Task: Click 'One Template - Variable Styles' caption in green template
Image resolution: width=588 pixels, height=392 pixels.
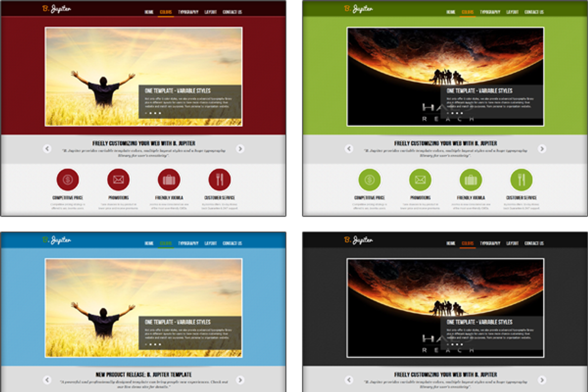Action: point(480,91)
